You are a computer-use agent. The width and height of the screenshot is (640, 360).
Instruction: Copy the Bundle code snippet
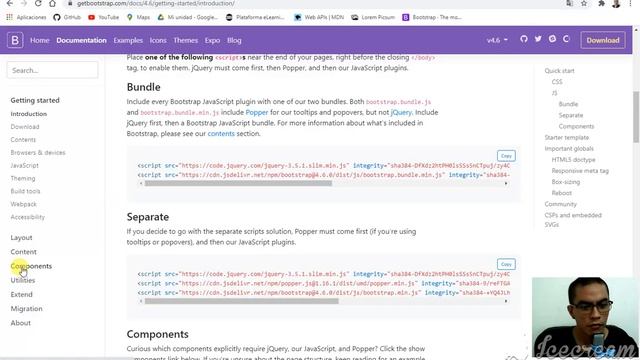(506, 156)
